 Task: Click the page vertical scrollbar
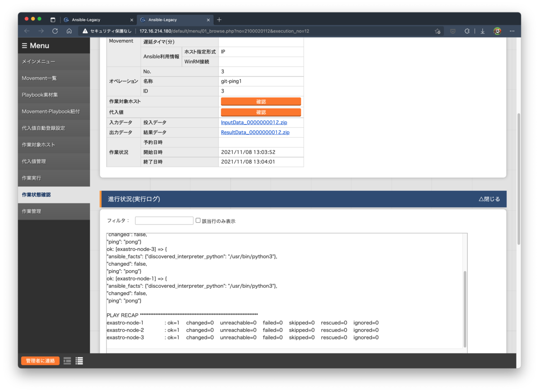coord(518,178)
